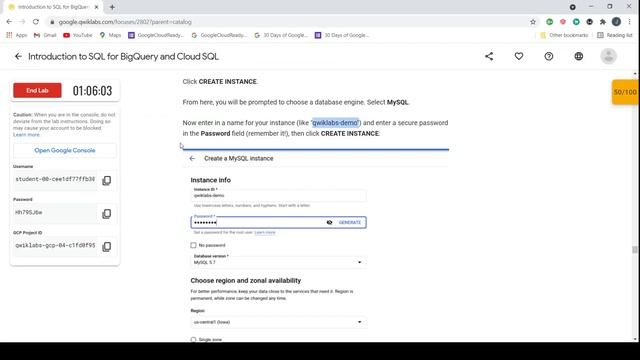Open Learn more link under password field
This screenshot has width=640, height=360.
(x=265, y=232)
